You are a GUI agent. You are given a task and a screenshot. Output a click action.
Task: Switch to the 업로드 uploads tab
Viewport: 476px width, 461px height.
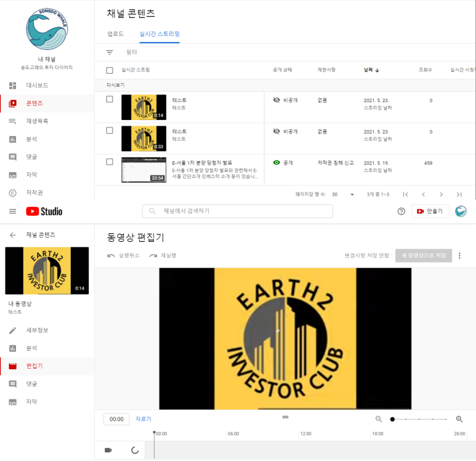click(116, 34)
